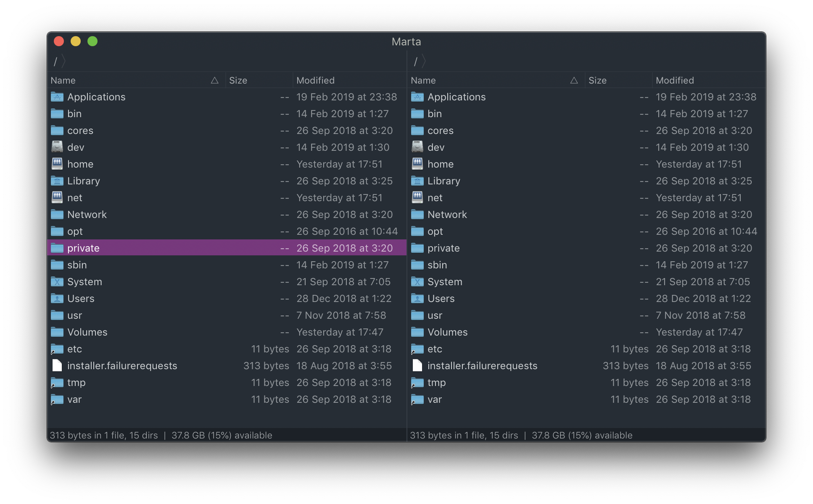Select the net network volume icon in right pane
This screenshot has width=813, height=504.
417,197
